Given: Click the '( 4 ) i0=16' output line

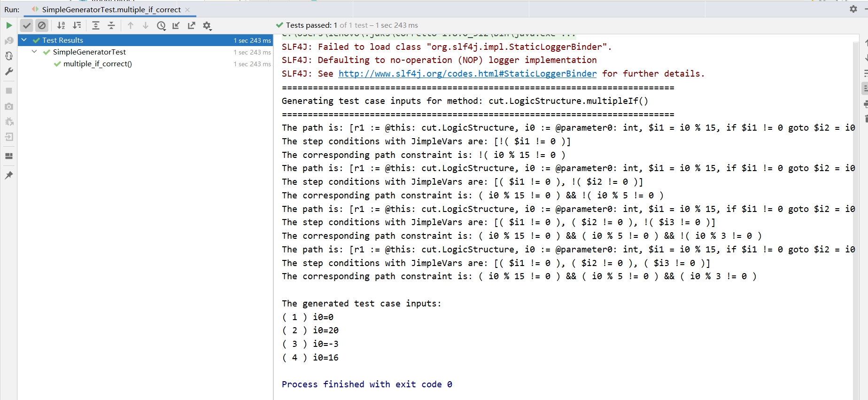Looking at the screenshot, I should pos(310,357).
